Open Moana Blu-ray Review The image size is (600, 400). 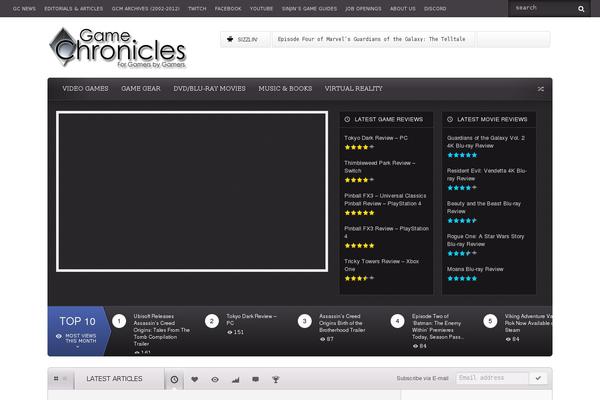point(475,269)
